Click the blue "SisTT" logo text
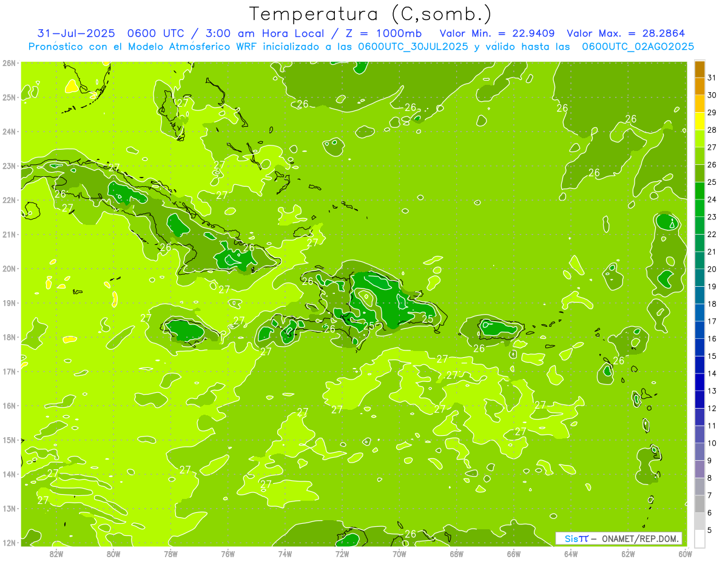This screenshot has width=728, height=562. point(576,538)
